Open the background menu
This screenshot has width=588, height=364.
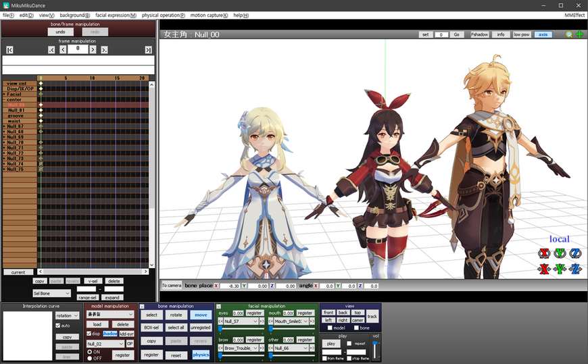pyautogui.click(x=74, y=16)
